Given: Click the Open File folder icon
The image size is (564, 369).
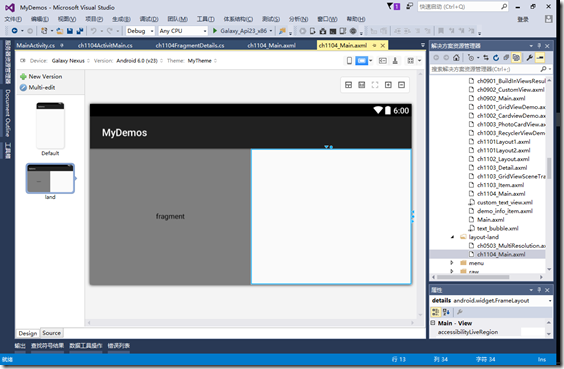Looking at the screenshot, I should (60, 31).
